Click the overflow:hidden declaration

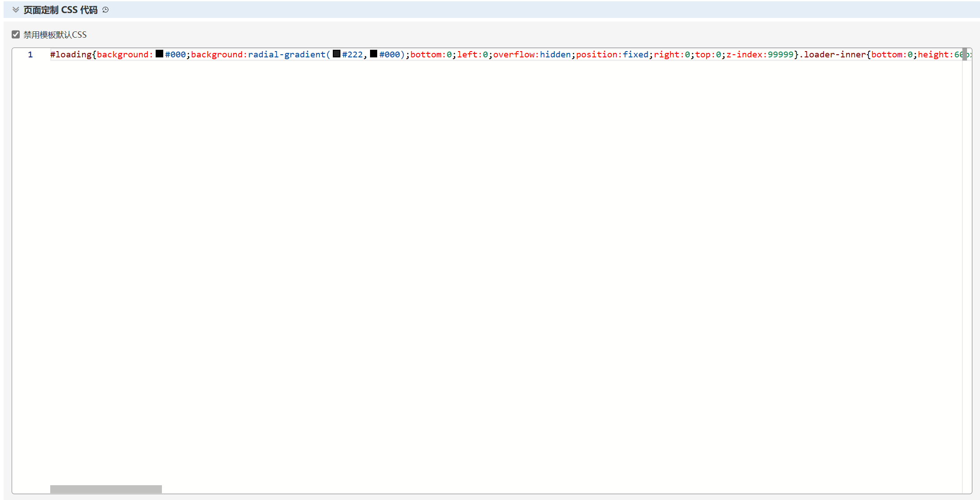[531, 55]
